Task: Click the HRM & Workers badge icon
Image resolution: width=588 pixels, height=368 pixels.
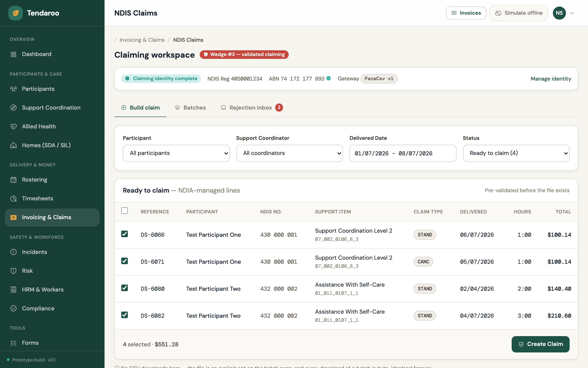Action: pos(14,289)
